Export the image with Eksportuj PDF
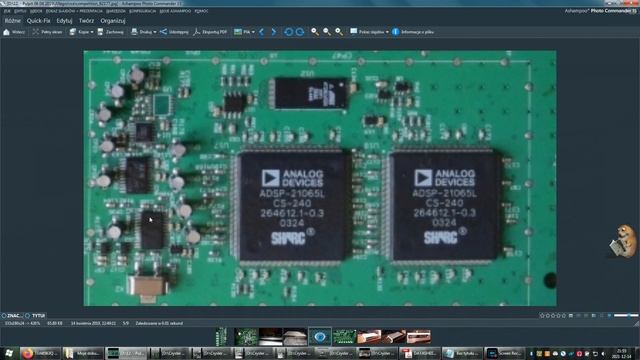 pyautogui.click(x=210, y=32)
